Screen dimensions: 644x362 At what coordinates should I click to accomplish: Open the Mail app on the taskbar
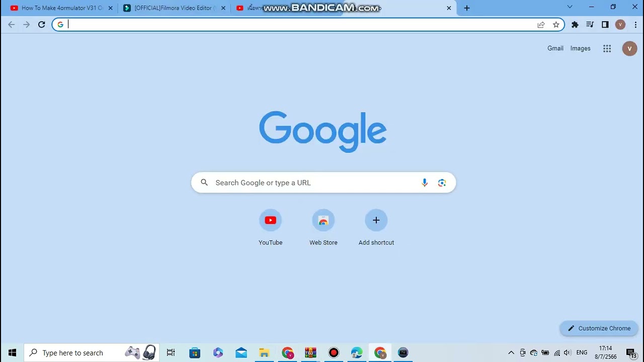pos(241,352)
